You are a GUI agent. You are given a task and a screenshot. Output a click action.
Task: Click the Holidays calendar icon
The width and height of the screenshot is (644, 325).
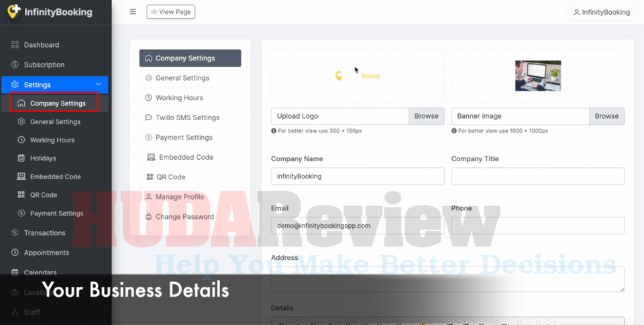coord(21,158)
